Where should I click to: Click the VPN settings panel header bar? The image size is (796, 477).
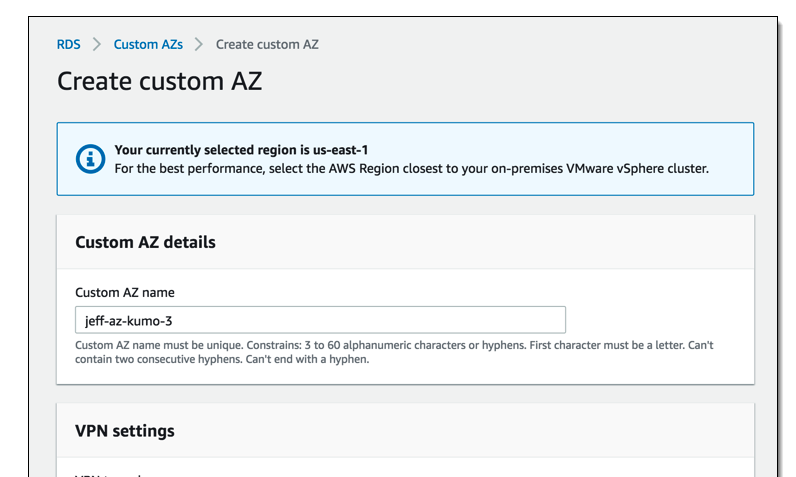point(500,431)
